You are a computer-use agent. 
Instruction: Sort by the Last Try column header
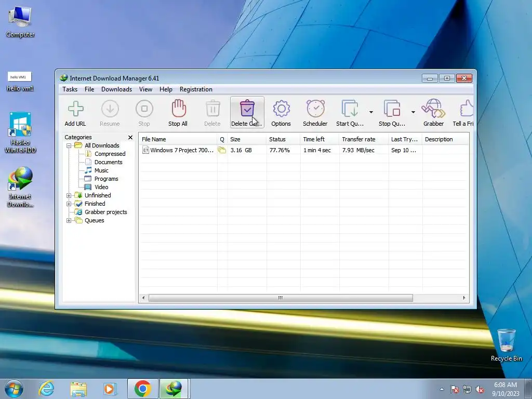click(x=405, y=139)
